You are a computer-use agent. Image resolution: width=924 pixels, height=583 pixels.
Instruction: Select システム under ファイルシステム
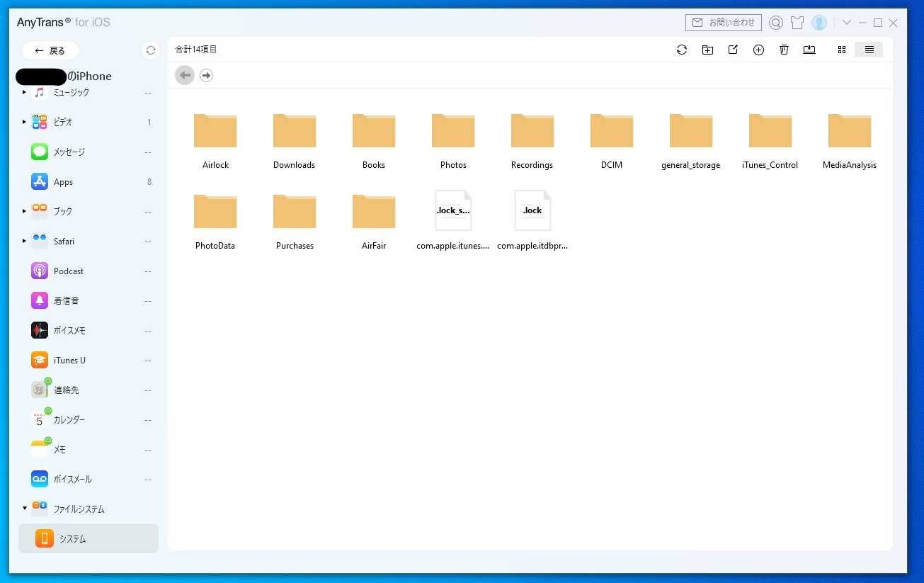(89, 538)
